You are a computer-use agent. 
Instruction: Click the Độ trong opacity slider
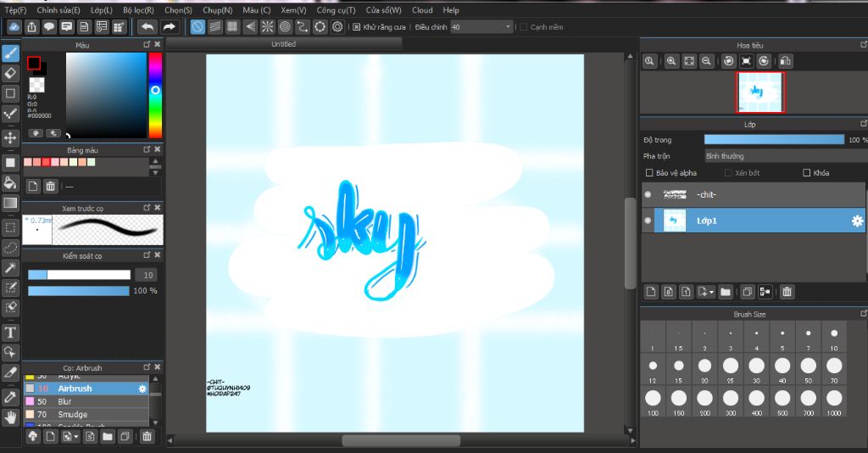pyautogui.click(x=774, y=140)
